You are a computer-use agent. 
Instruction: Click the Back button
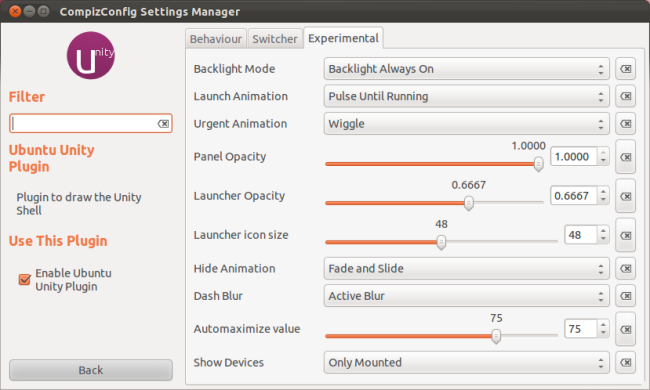click(91, 370)
